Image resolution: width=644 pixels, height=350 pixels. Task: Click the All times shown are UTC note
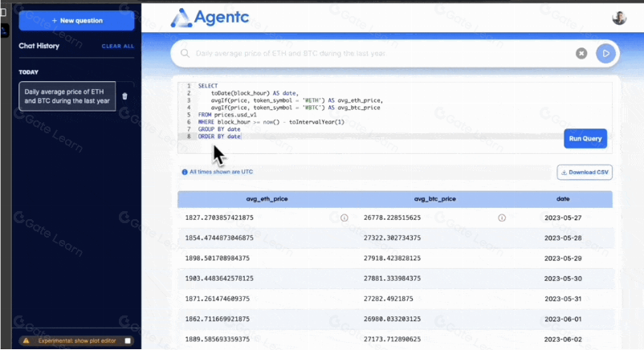click(x=221, y=172)
